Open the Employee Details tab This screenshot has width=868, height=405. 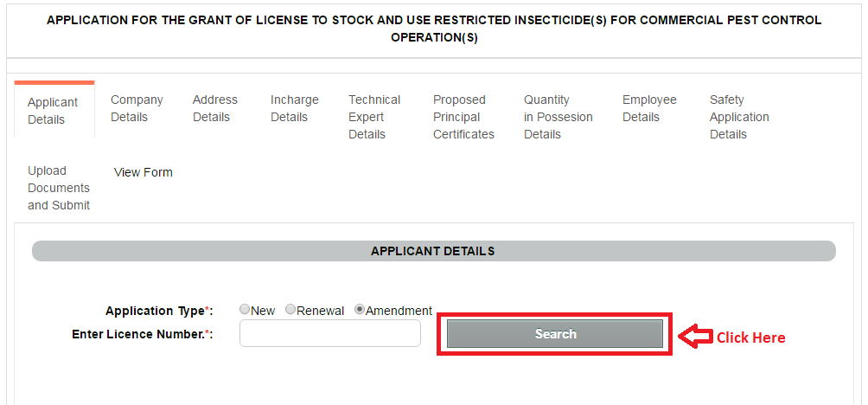pos(649,108)
